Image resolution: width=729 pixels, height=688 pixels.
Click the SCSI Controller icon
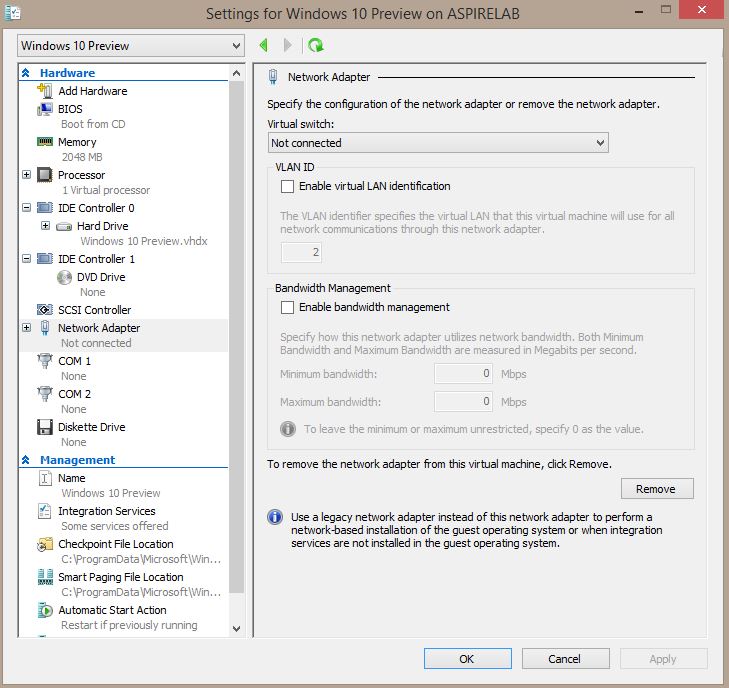45,310
